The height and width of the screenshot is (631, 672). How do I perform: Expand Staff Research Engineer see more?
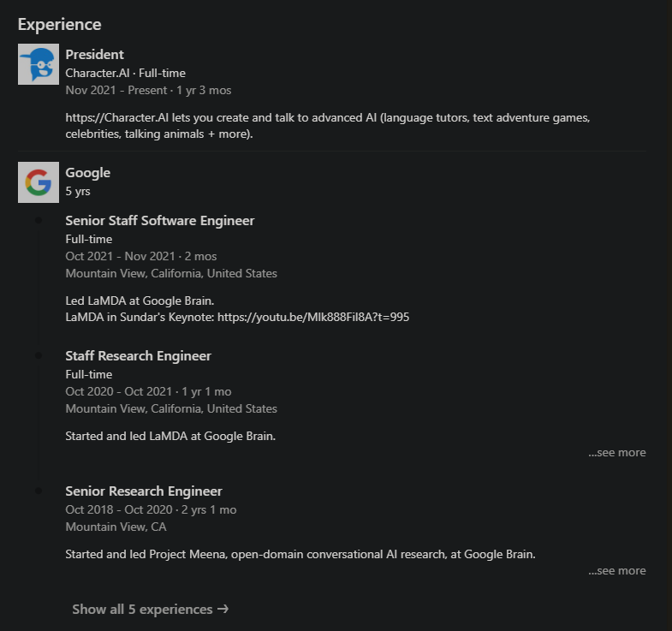coord(616,452)
